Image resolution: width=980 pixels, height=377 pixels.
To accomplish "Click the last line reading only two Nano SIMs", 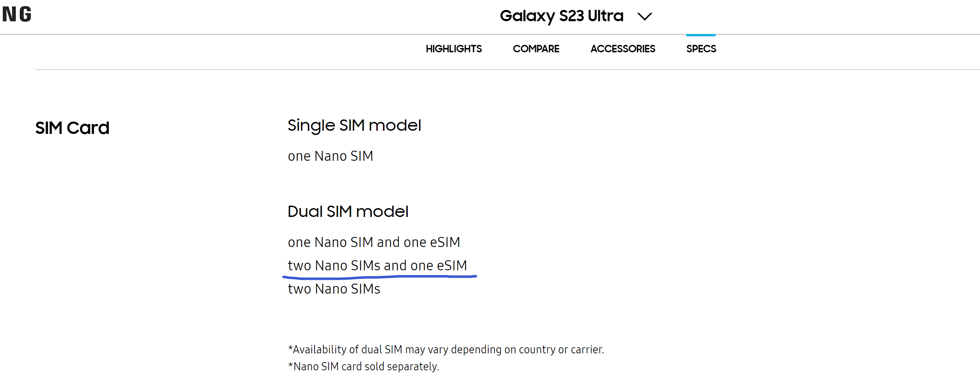I will 334,289.
